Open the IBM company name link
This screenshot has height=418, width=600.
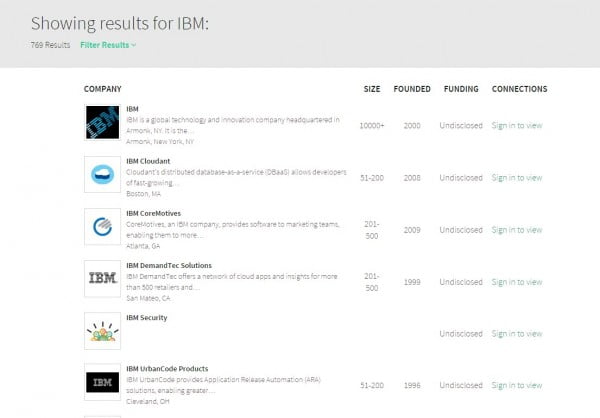coord(133,108)
